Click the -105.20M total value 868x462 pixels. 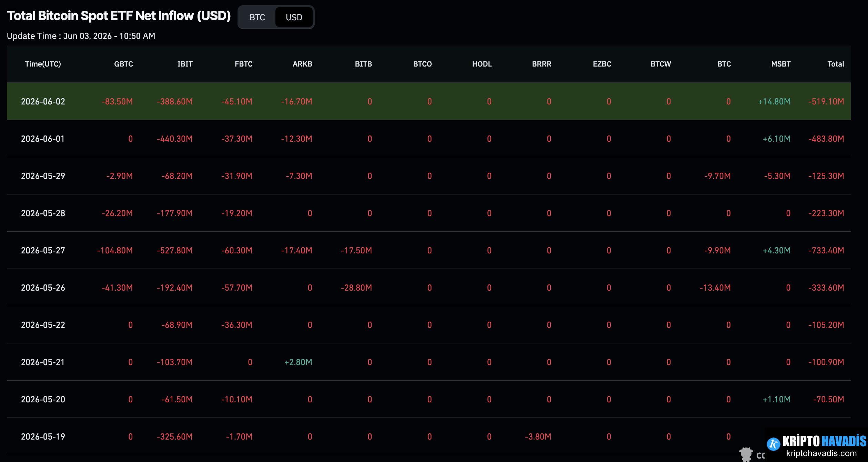tap(826, 325)
